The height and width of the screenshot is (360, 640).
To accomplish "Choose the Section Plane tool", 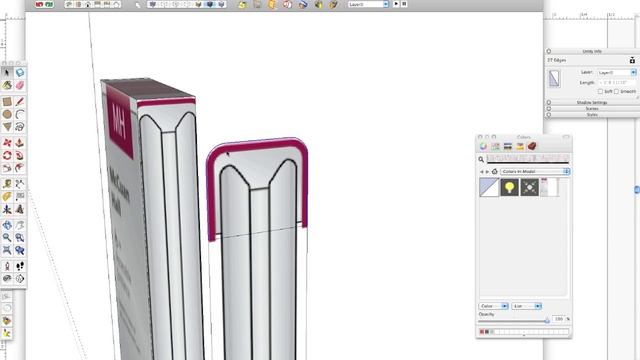I will pos(20,279).
